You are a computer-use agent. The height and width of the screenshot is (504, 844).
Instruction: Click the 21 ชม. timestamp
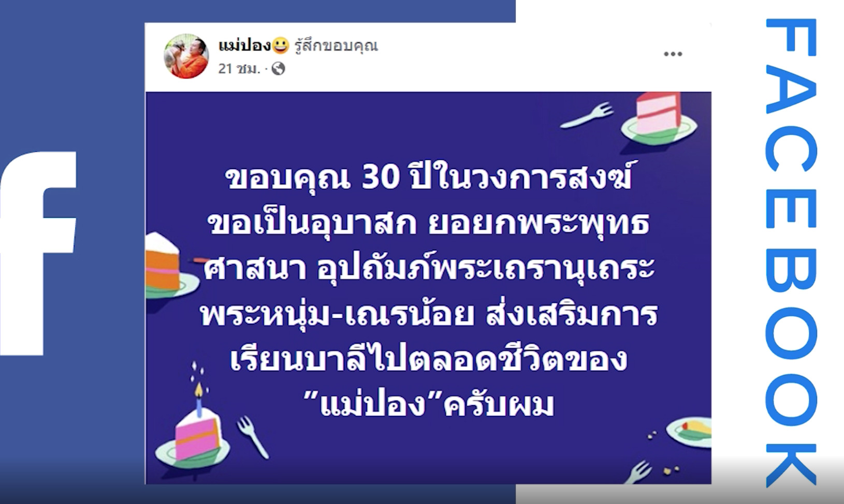(239, 68)
